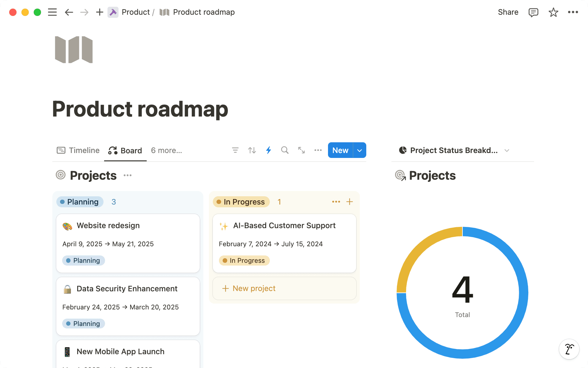Show hidden views via 6 more
Screen dimensions: 588x368
pyautogui.click(x=166, y=150)
